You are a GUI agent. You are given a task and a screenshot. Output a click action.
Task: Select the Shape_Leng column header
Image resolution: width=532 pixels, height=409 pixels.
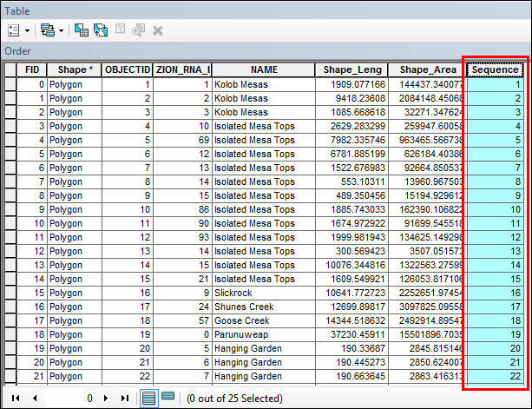[x=351, y=69]
